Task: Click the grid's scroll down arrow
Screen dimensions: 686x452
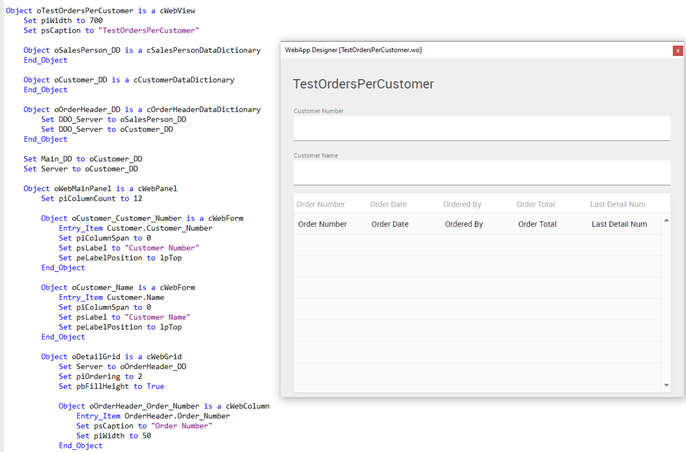Action: pos(666,385)
